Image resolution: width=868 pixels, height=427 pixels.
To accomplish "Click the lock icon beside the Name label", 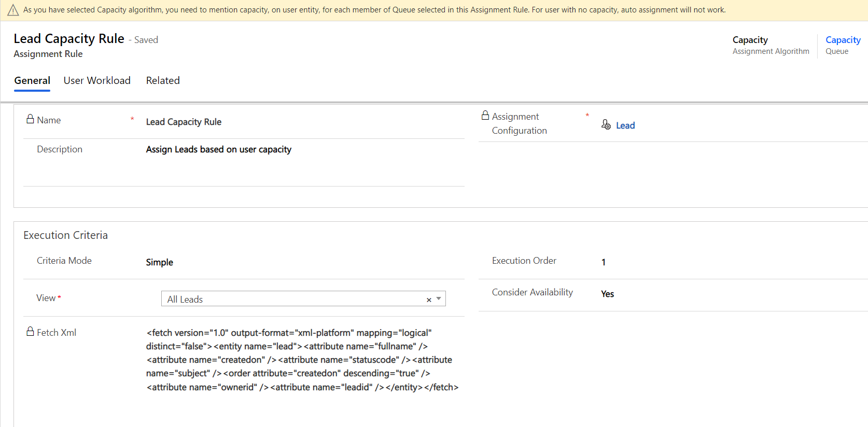I will [30, 119].
